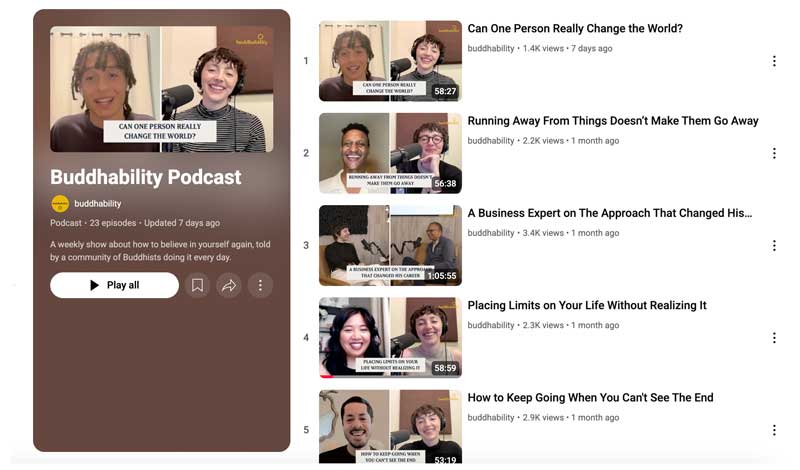Click the index number 5 beside 'How to Keep Going'
This screenshot has height=470, width=800.
(306, 430)
